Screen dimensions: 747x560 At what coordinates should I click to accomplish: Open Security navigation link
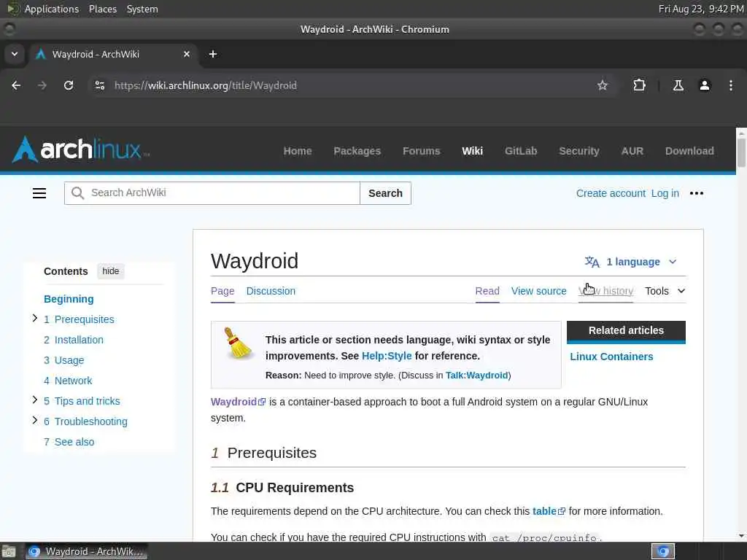[578, 151]
